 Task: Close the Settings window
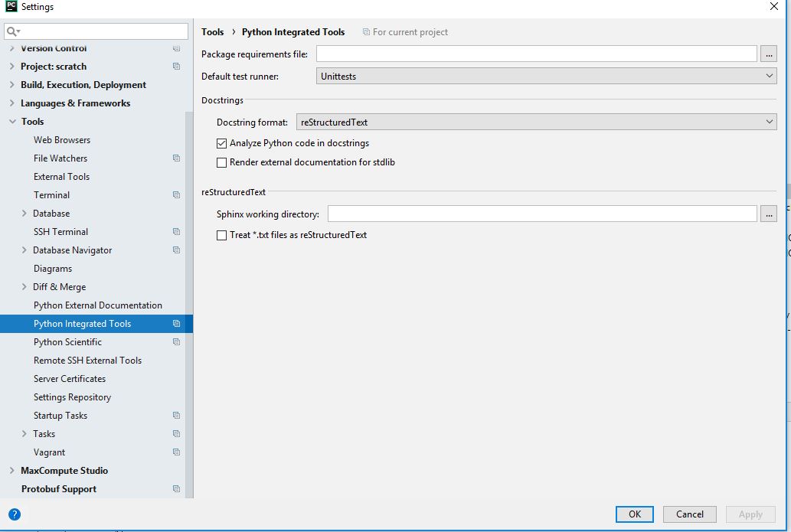click(774, 7)
